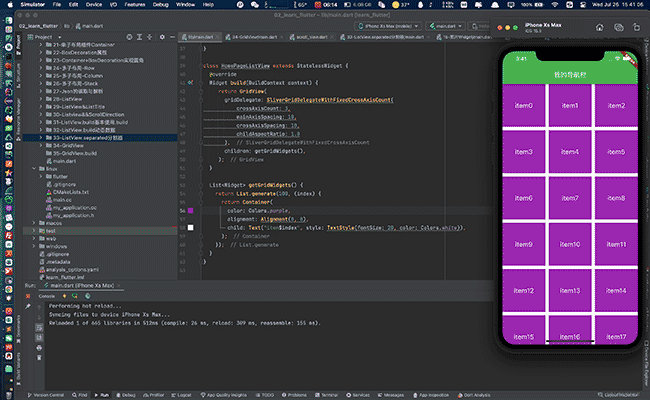Click the down arrow in Run console
Image resolution: width=650 pixels, height=400 pixels.
(39, 317)
